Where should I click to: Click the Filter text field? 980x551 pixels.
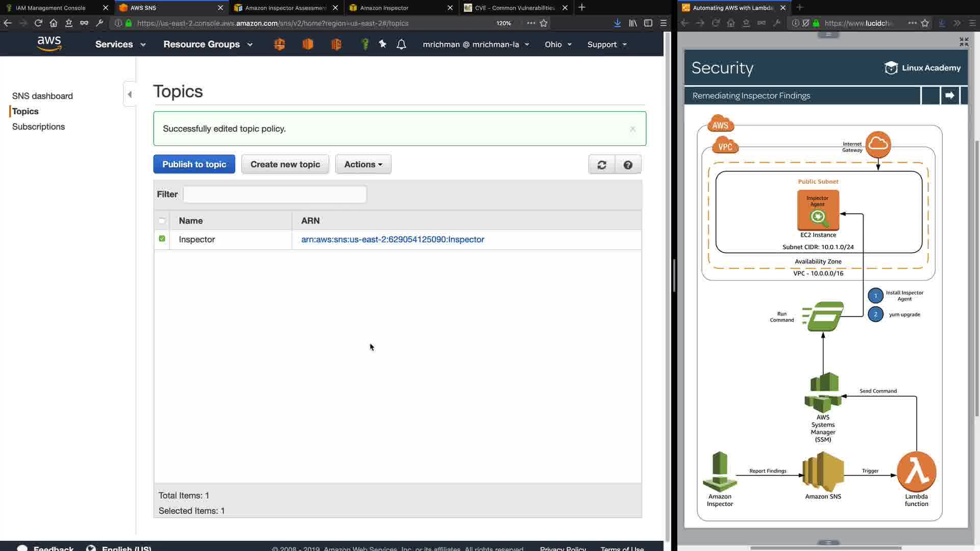coord(275,194)
